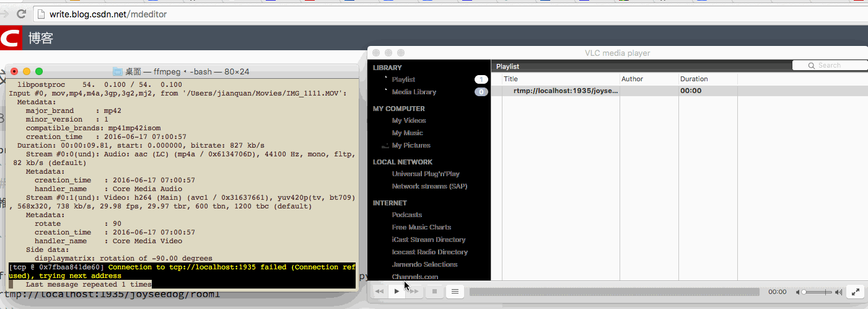Click the page info icon in address bar
This screenshot has width=868, height=309.
(42, 14)
